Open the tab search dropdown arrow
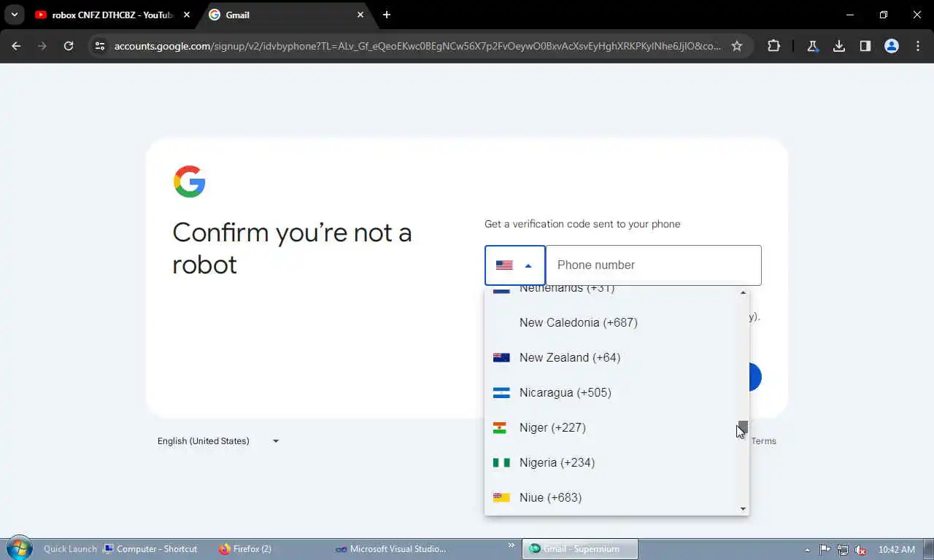The image size is (934, 560). pos(15,15)
